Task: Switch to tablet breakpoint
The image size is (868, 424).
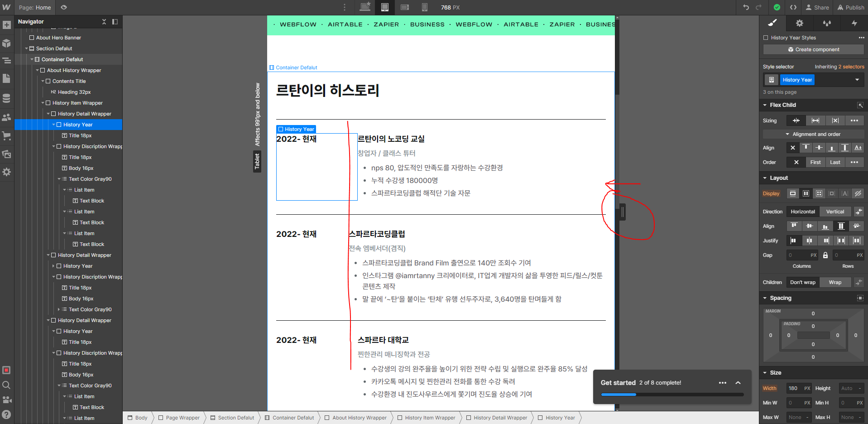Action: (385, 7)
